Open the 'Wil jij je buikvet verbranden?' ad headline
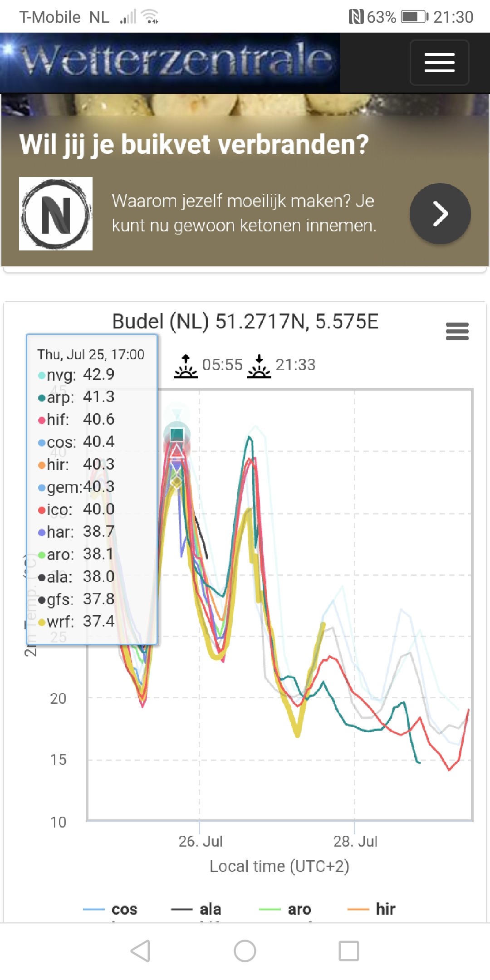The height and width of the screenshot is (980, 490). tap(194, 144)
